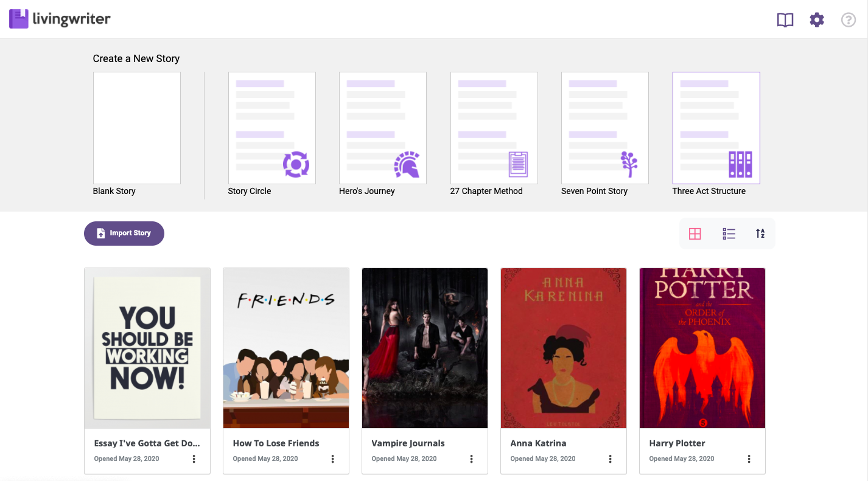Switch to grid view
The height and width of the screenshot is (481, 868).
pyautogui.click(x=695, y=234)
